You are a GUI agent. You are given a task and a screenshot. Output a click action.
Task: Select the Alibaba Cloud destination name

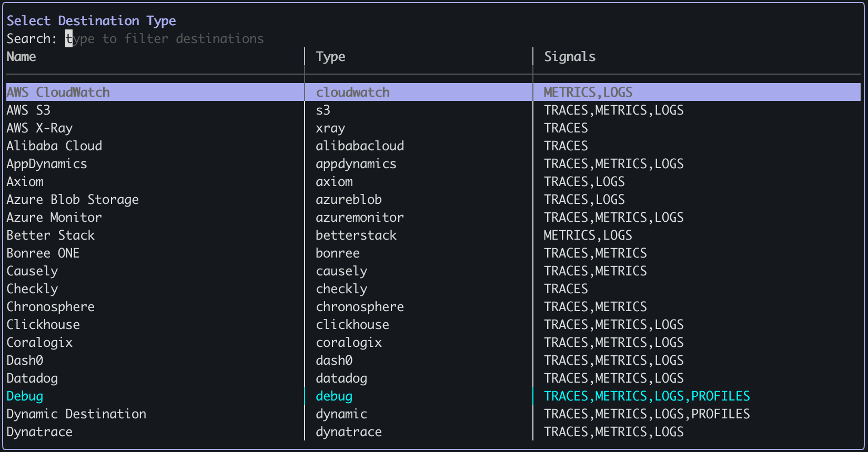(54, 146)
